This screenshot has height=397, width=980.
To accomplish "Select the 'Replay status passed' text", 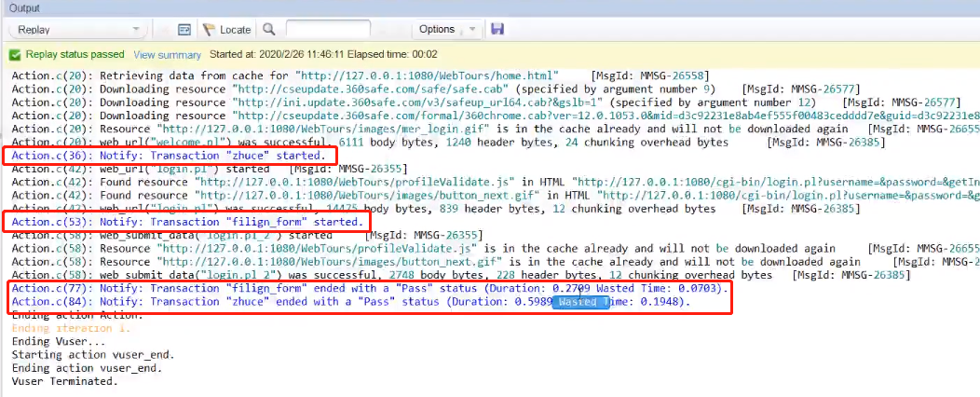I will coord(75,54).
